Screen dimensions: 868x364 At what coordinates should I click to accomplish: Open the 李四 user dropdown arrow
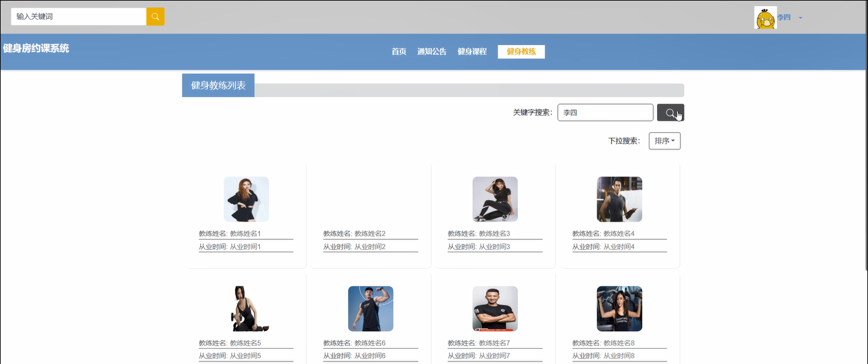click(801, 18)
